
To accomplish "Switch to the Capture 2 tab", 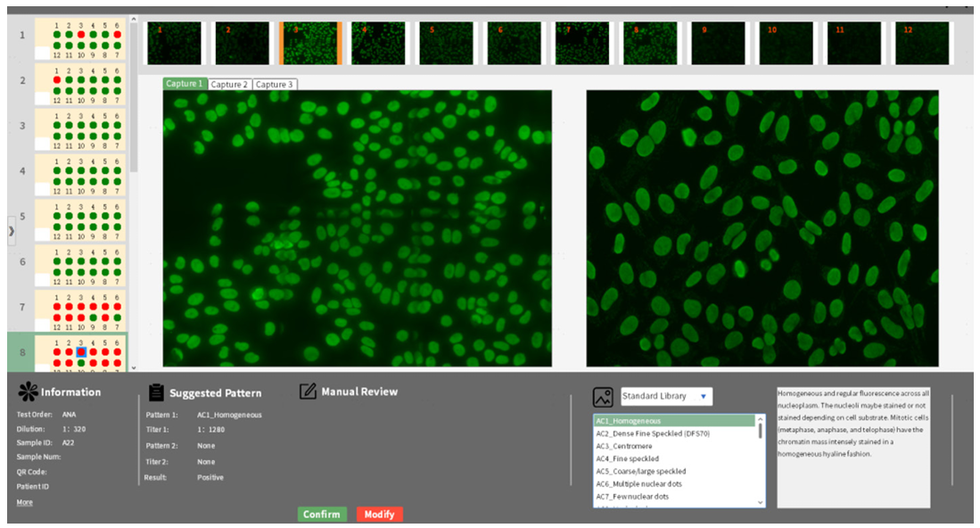I will click(x=229, y=85).
